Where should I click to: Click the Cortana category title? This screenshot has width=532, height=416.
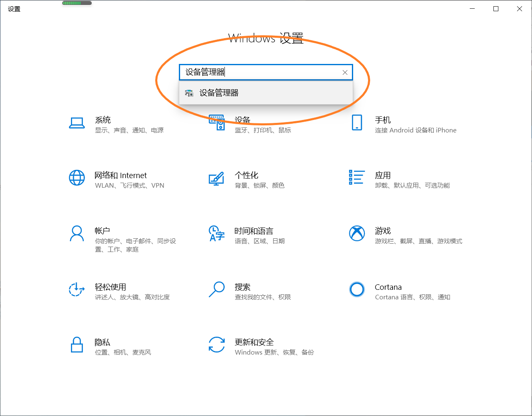click(x=388, y=287)
